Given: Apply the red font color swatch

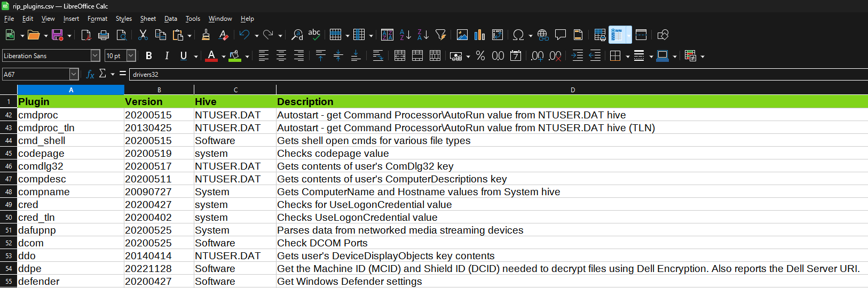Looking at the screenshot, I should pos(211,56).
